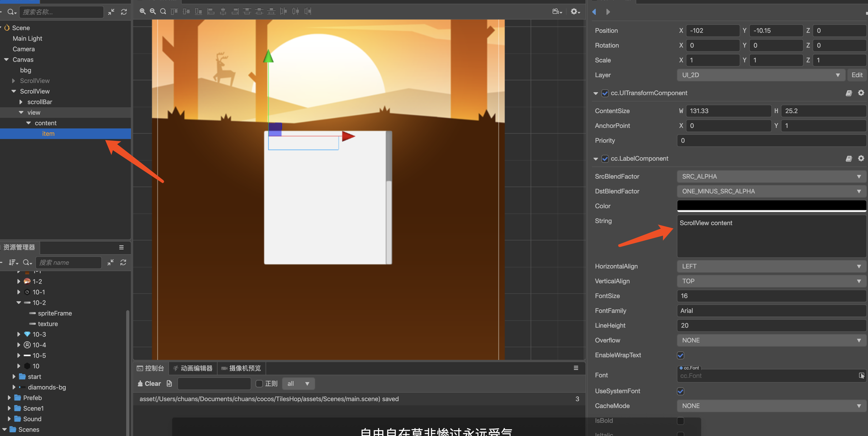Open the UITransformComponent help document icon
868x436 pixels.
(849, 93)
